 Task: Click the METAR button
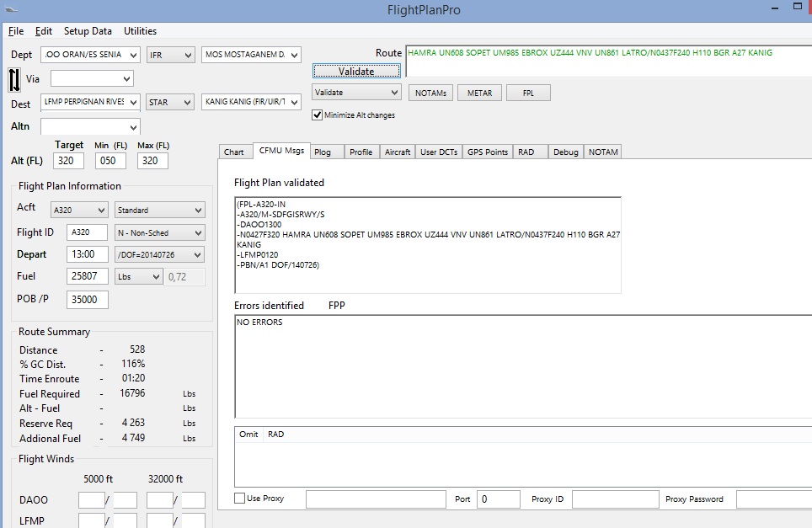tap(479, 93)
